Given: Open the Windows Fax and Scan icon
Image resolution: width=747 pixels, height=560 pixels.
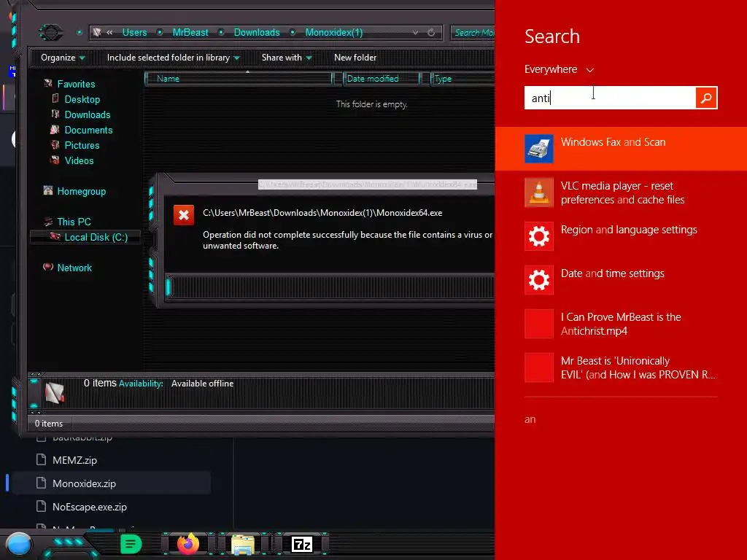Looking at the screenshot, I should 539,149.
